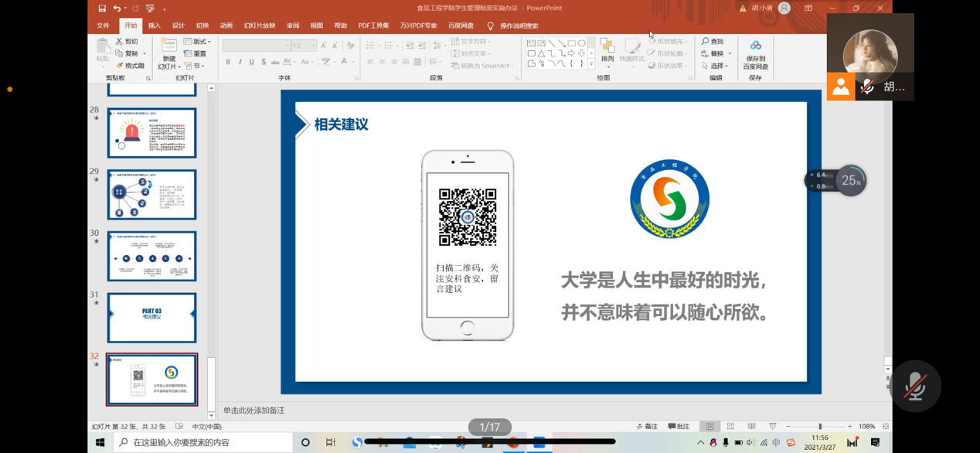The height and width of the screenshot is (453, 980).
Task: Open the Layout (版式) dropdown
Action: tap(197, 42)
